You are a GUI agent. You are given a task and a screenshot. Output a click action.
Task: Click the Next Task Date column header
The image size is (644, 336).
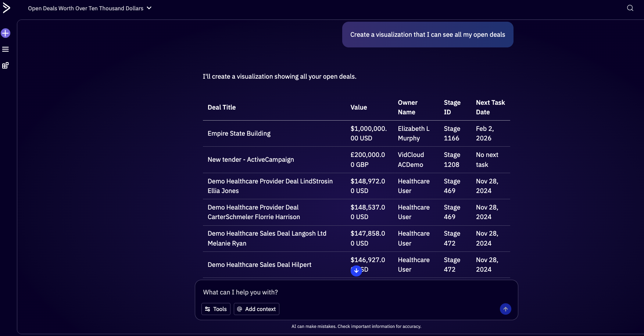click(490, 107)
